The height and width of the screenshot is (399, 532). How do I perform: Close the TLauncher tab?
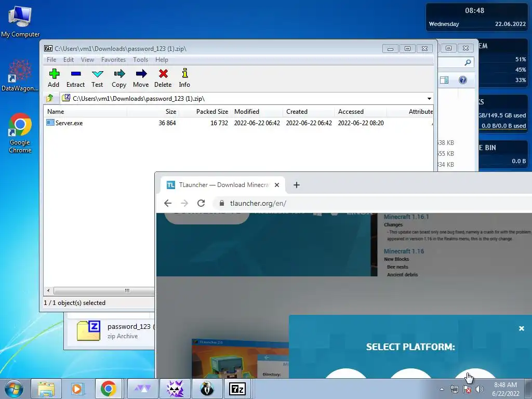pos(277,185)
